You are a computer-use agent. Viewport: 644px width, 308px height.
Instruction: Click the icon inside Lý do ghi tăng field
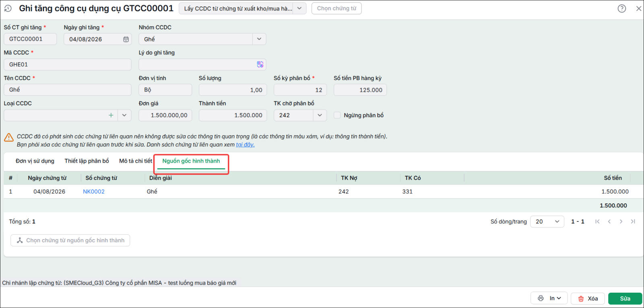pos(260,64)
